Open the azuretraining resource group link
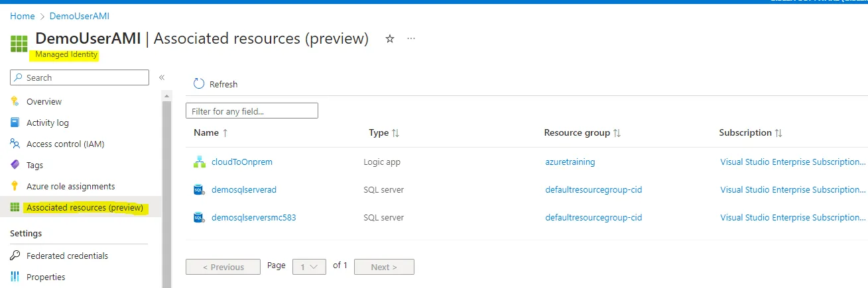 tap(570, 162)
